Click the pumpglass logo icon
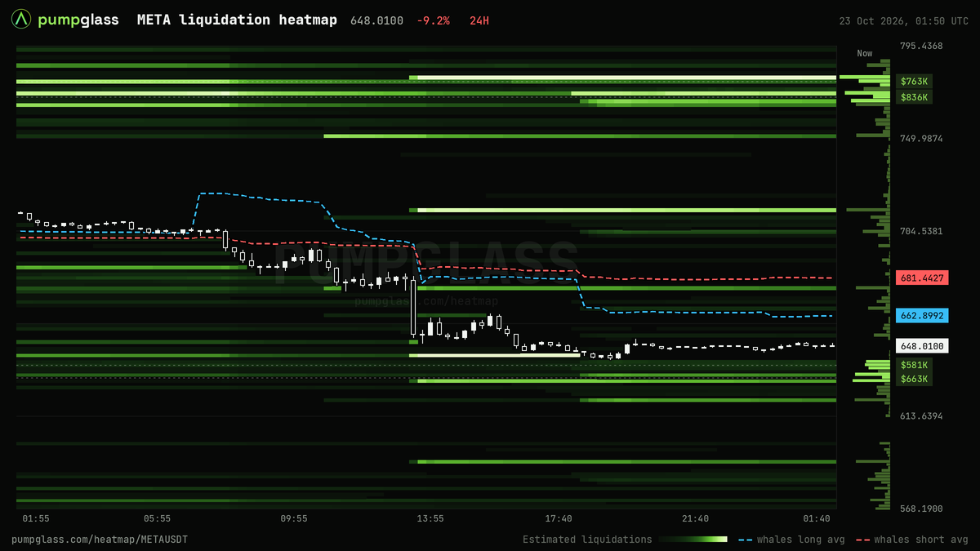The image size is (980, 551). tap(21, 20)
